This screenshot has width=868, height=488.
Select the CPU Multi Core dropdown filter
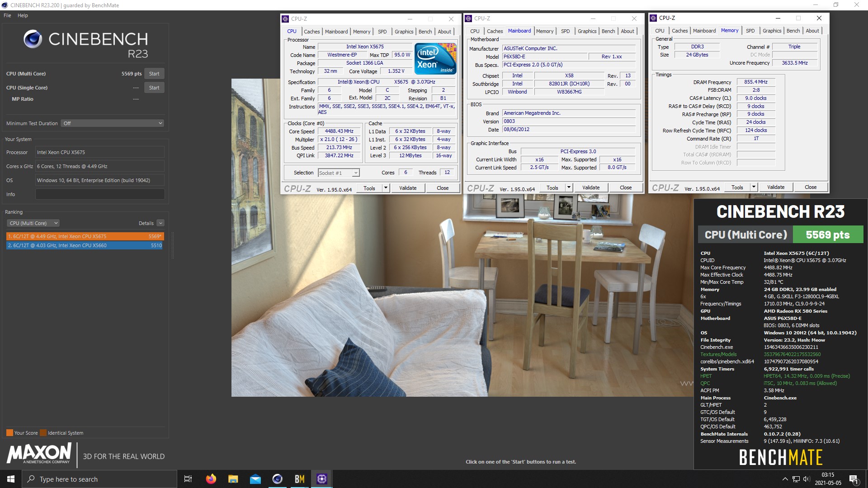32,222
